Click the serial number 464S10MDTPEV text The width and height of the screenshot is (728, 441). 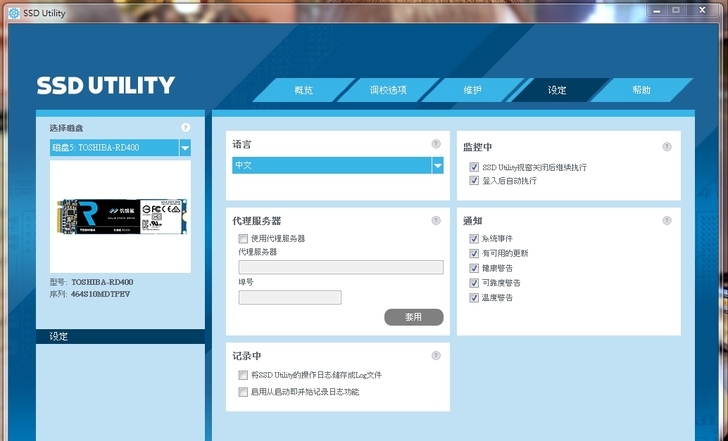pos(101,294)
